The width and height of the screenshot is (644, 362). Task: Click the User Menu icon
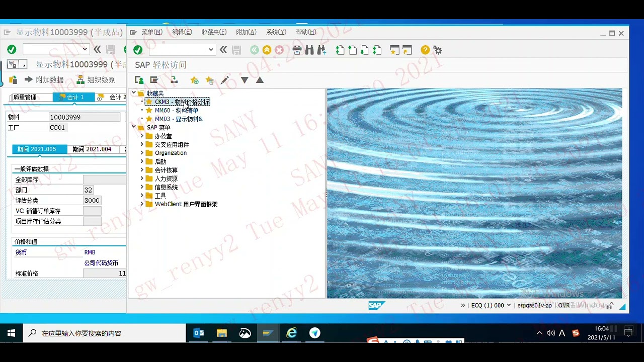coord(139,80)
